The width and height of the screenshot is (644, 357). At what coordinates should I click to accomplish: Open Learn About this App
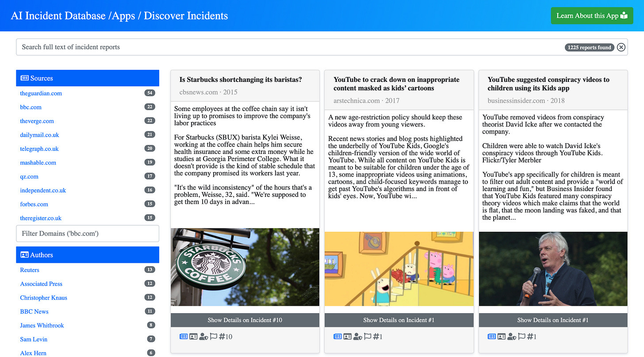pyautogui.click(x=592, y=15)
